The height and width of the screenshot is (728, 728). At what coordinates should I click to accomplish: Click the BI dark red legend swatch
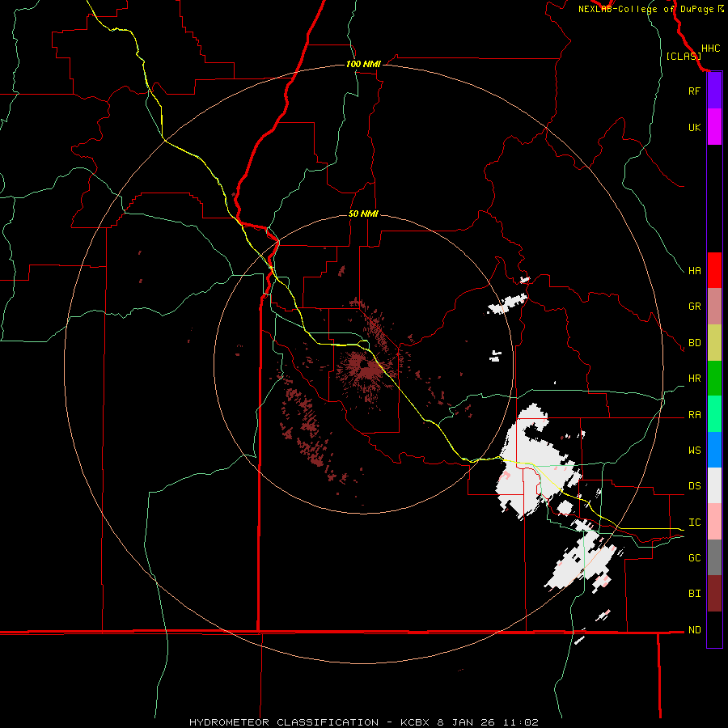[x=714, y=594]
